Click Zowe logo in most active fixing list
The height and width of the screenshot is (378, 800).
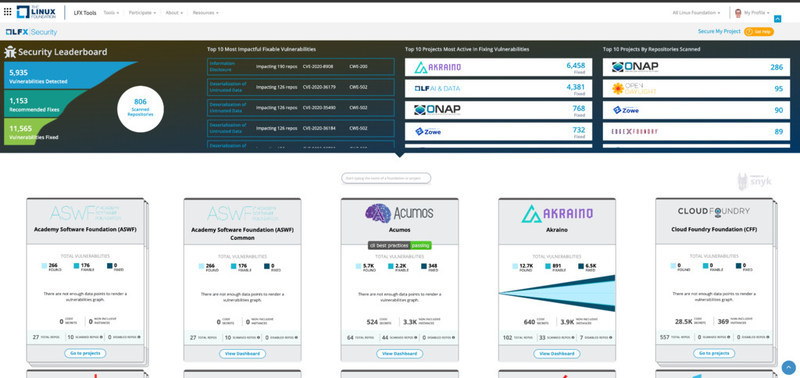428,131
